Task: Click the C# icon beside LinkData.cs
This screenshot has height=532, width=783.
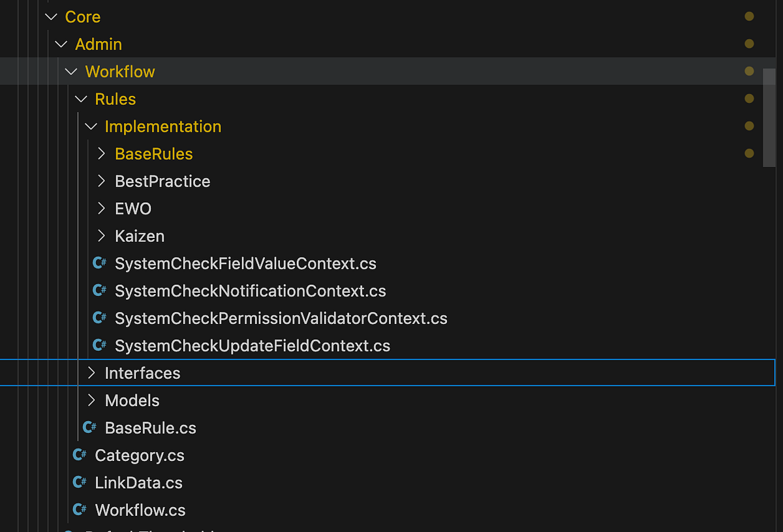Action: click(x=79, y=482)
